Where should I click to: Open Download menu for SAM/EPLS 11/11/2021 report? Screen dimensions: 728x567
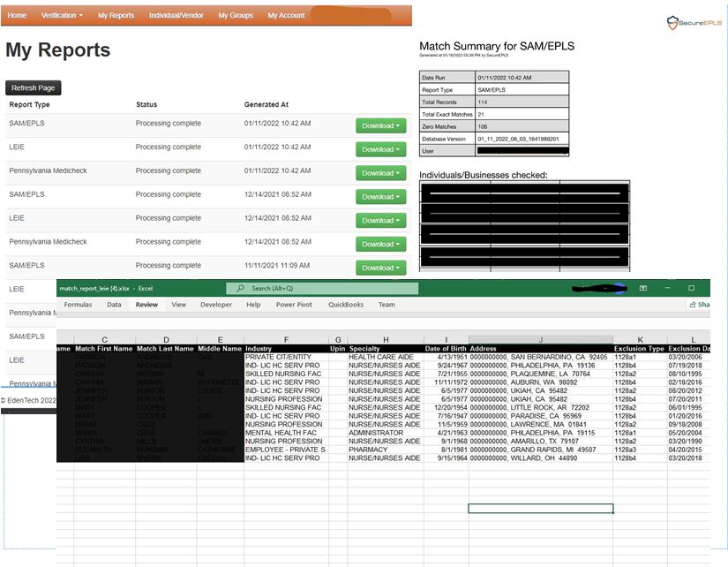(x=380, y=268)
